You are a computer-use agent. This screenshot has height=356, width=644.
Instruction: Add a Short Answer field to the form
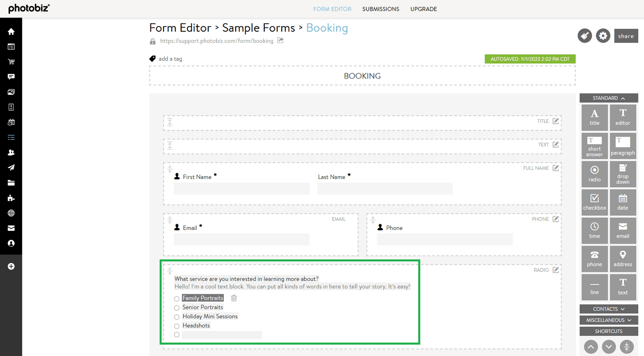click(x=595, y=145)
